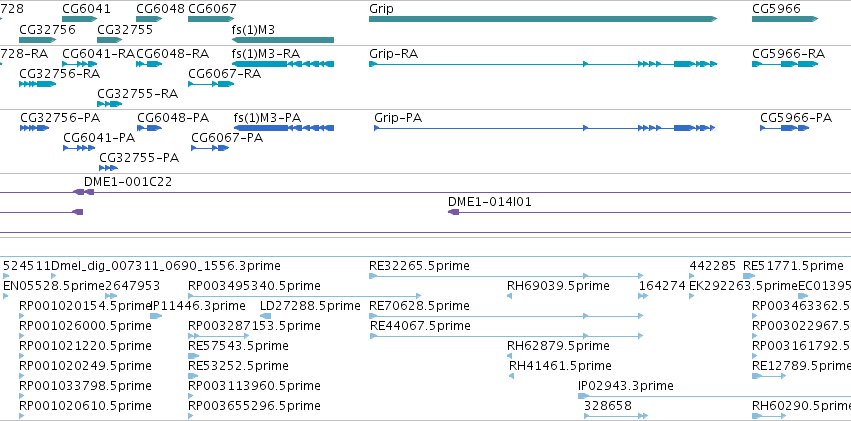Click the CG32755-PA protein arrows

[109, 168]
